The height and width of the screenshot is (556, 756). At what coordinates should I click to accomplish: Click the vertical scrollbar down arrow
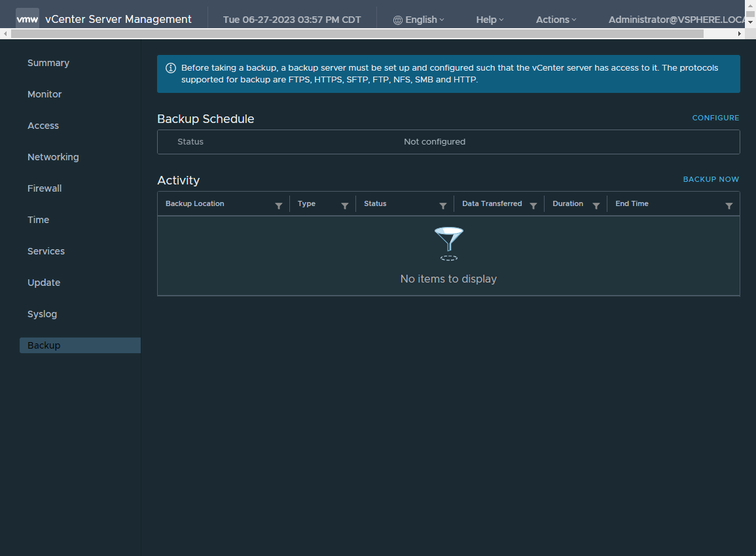[750, 22]
